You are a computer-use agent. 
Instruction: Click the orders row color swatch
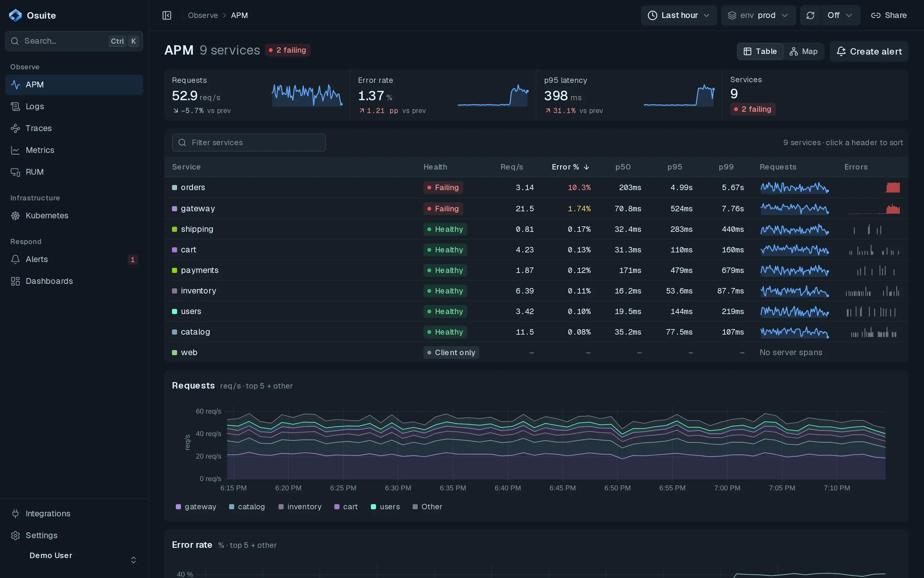click(175, 188)
